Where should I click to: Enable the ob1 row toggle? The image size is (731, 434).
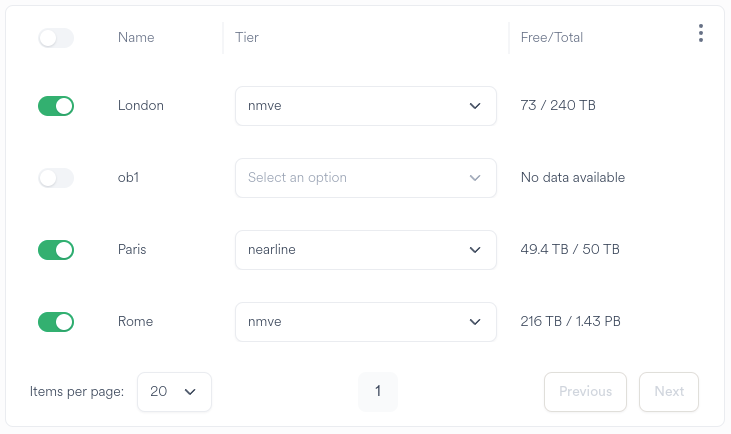[x=56, y=178]
